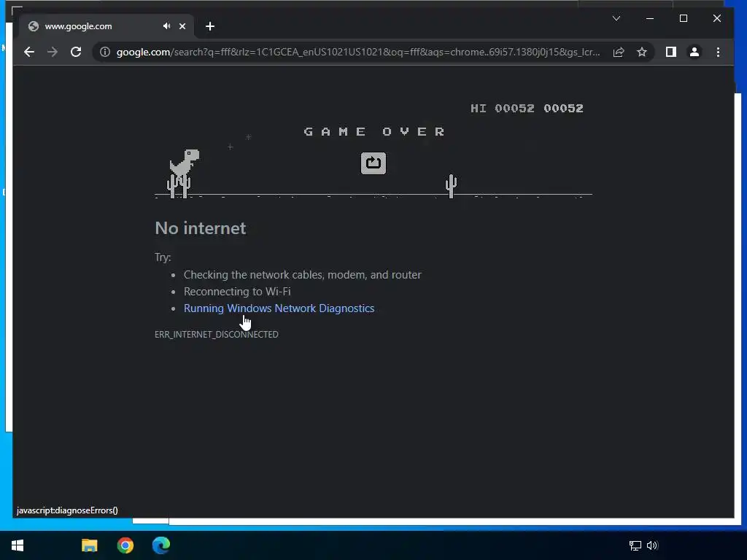The image size is (747, 560).
Task: Click the No internet heading
Action: pos(200,228)
